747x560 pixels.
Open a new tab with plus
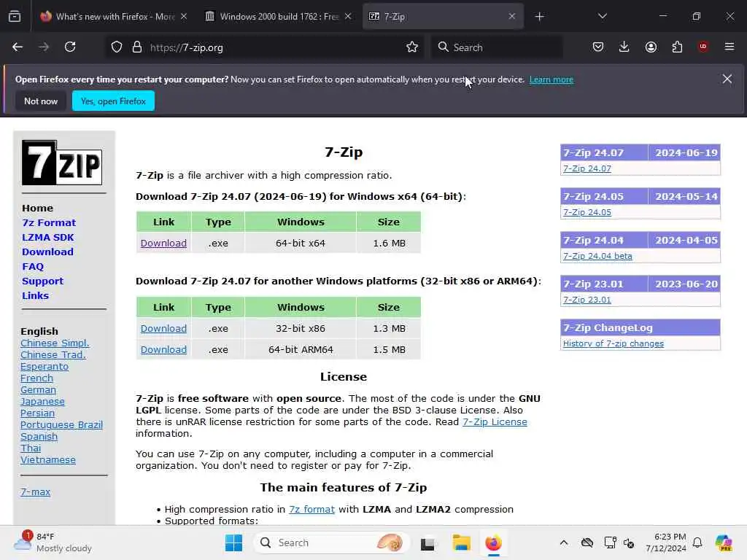point(539,17)
